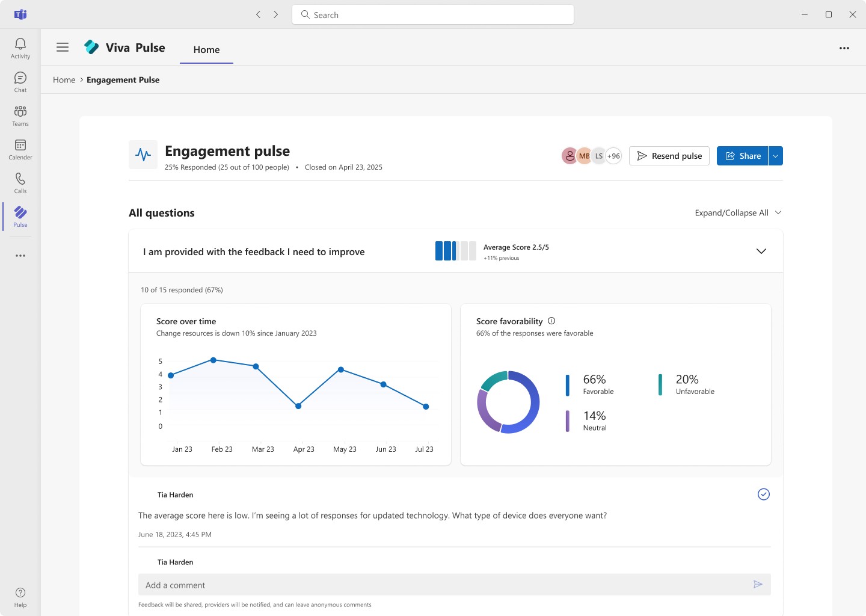The height and width of the screenshot is (616, 866).
Task: Open more options ellipsis in header
Action: point(844,48)
